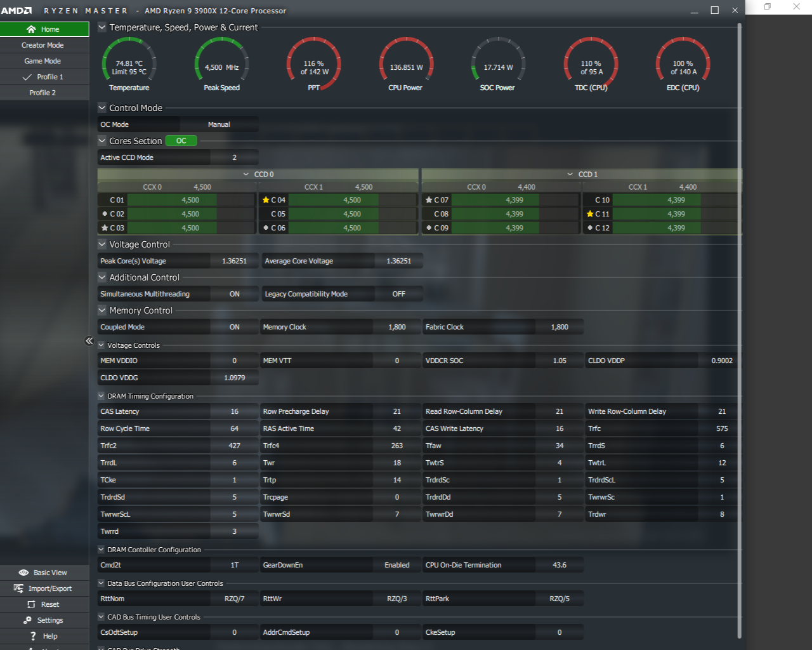Screen dimensions: 812x650
Task: Toggle Legacy Compatibility Mode OFF value
Action: 398,294
